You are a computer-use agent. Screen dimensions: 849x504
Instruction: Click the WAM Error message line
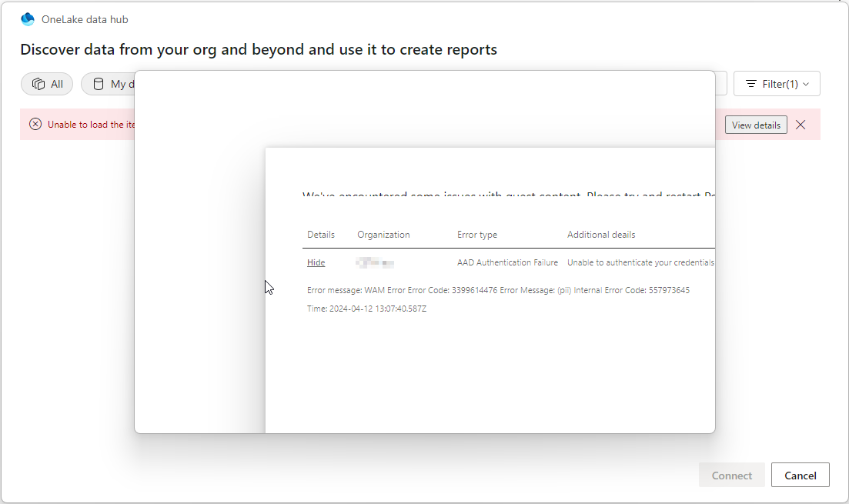point(498,290)
